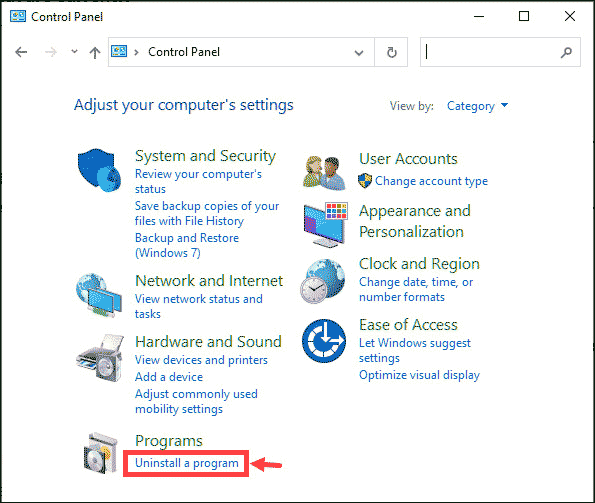The height and width of the screenshot is (503, 595).
Task: Open recent locations dropdown arrow
Action: coord(74,51)
